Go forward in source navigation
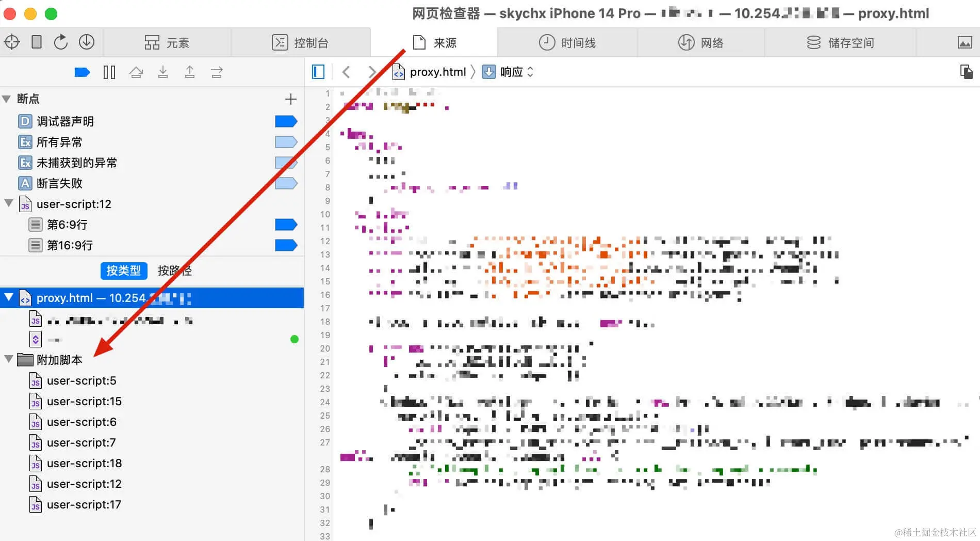The width and height of the screenshot is (980, 541). point(372,72)
